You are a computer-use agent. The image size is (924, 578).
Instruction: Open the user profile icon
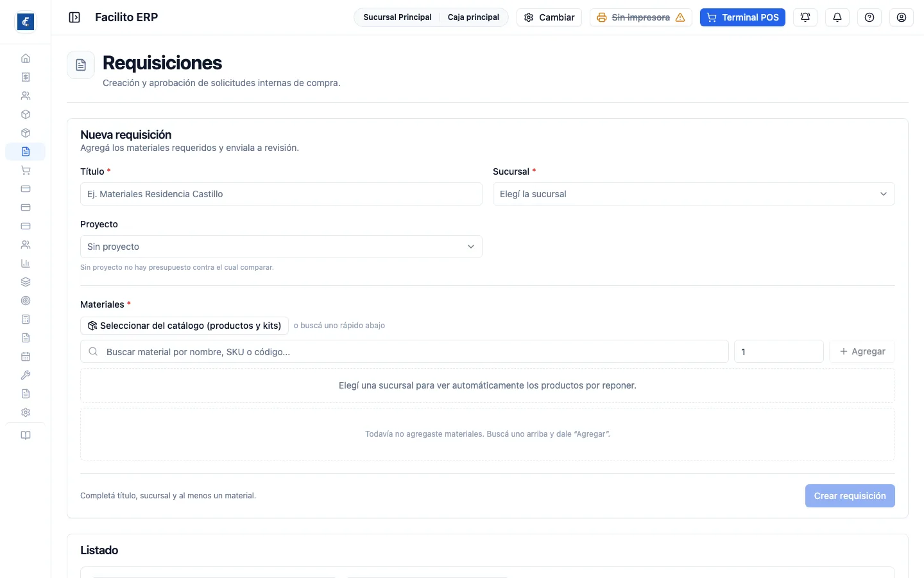[902, 17]
